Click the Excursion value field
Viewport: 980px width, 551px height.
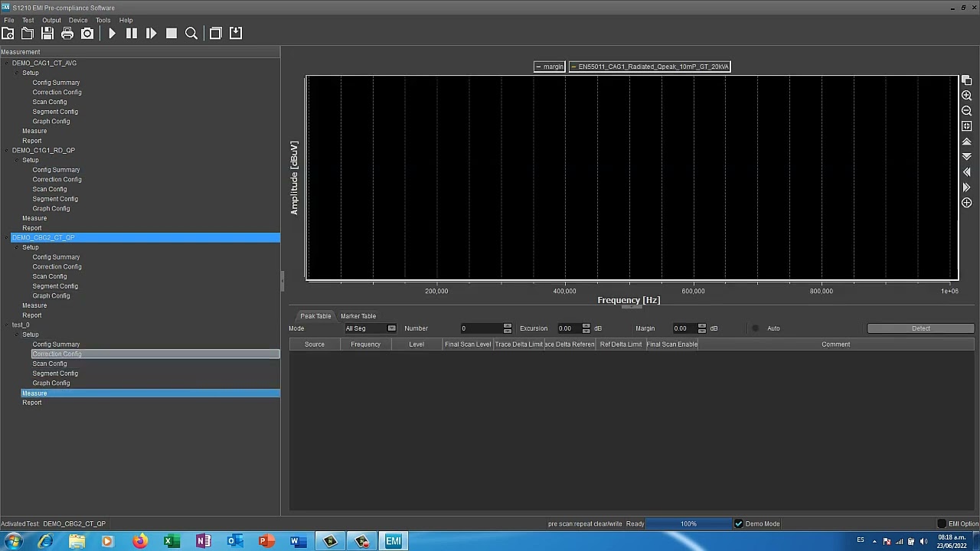click(569, 328)
